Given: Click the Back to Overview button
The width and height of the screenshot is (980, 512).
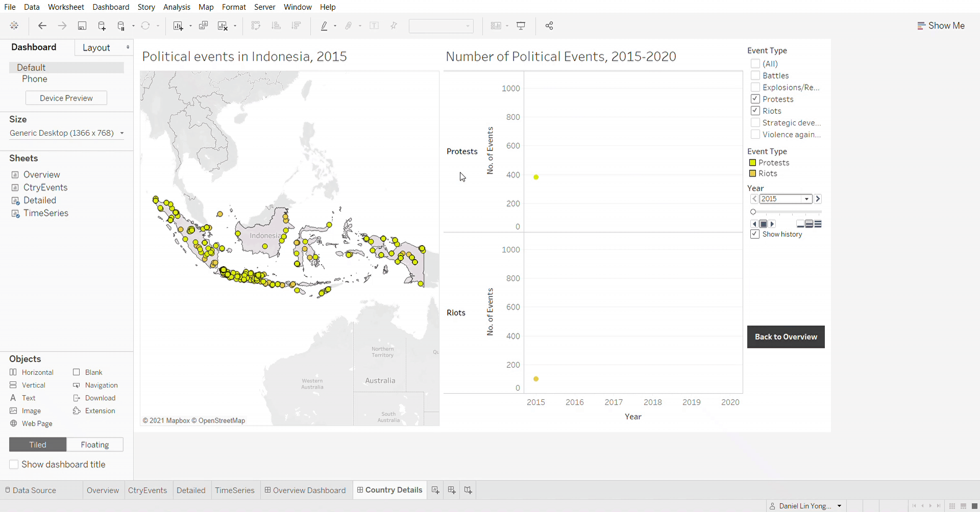Looking at the screenshot, I should tap(786, 337).
